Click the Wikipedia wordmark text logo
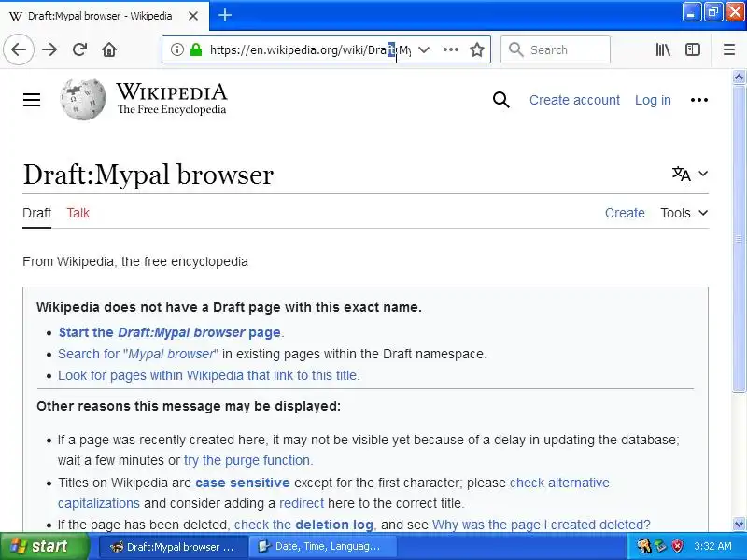The width and height of the screenshot is (747, 560). pos(172,91)
